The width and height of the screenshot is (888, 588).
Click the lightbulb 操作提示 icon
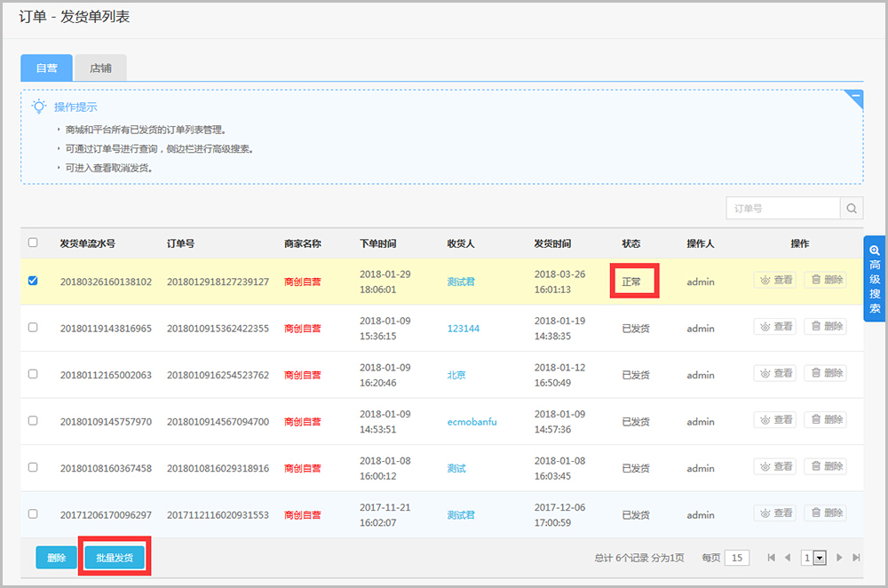38,107
